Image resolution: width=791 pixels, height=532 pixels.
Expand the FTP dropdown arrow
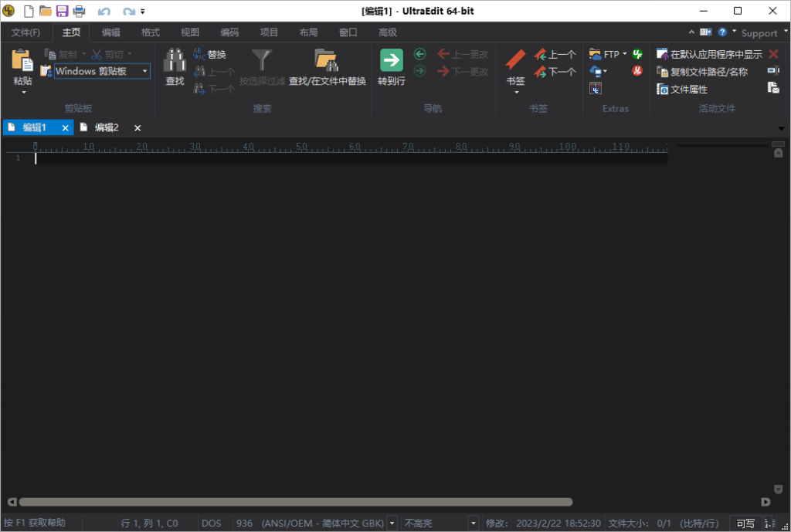point(624,53)
